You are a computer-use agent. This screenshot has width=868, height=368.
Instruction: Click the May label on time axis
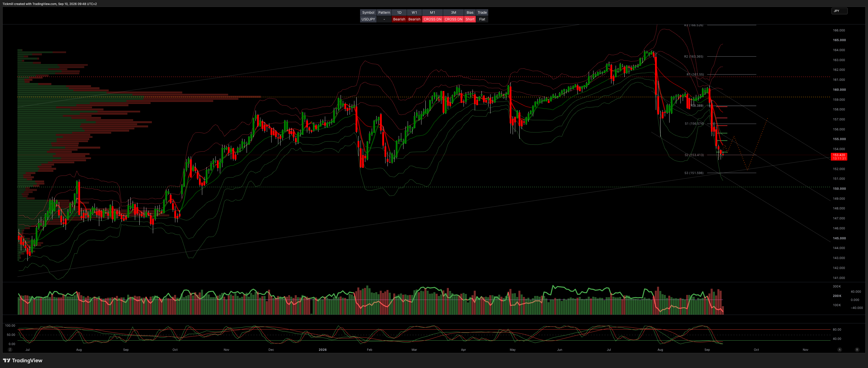coord(512,350)
